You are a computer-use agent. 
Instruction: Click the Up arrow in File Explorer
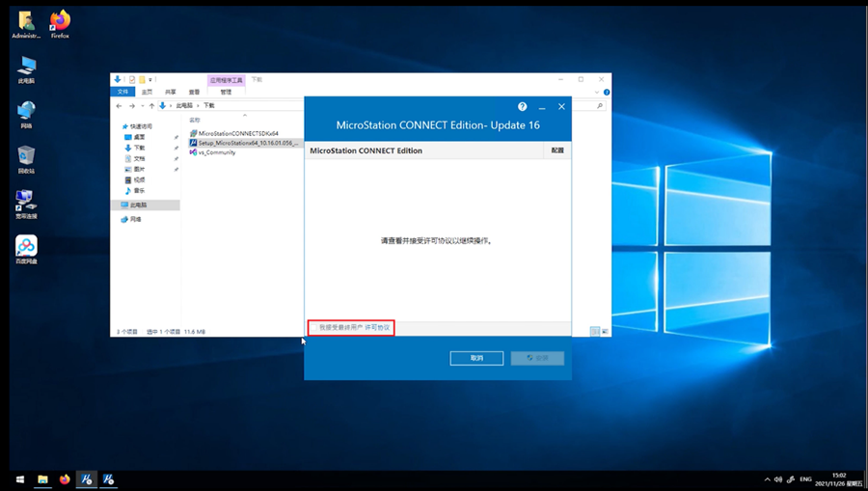click(151, 106)
